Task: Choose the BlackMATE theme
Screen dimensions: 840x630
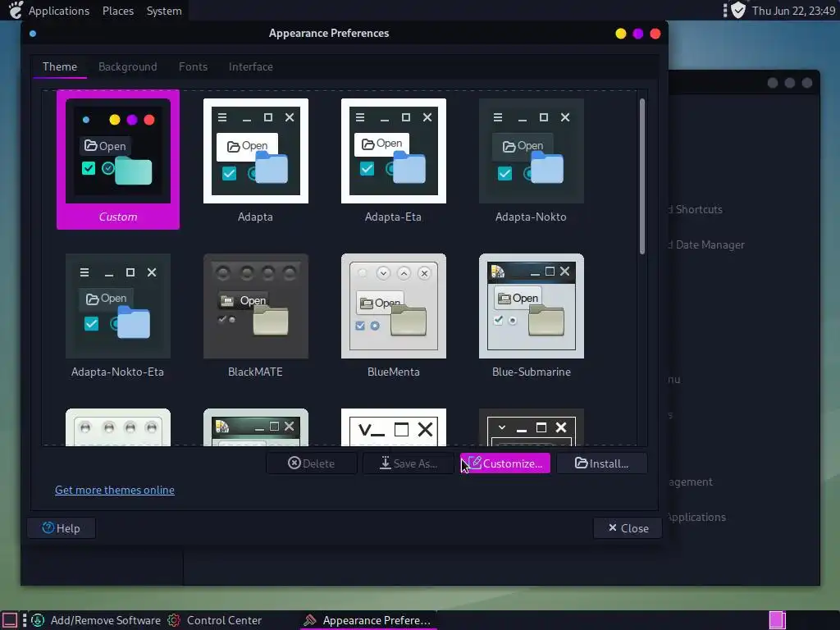Action: coord(256,315)
